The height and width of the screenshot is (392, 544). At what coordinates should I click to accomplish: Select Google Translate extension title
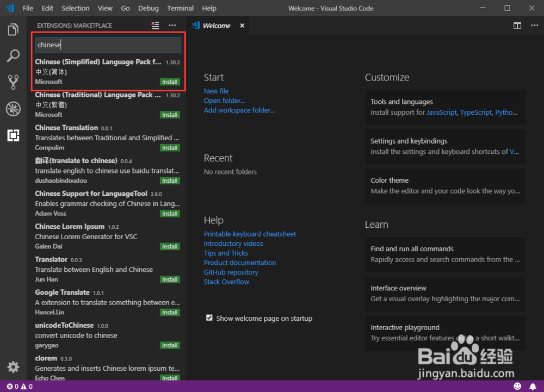point(62,292)
